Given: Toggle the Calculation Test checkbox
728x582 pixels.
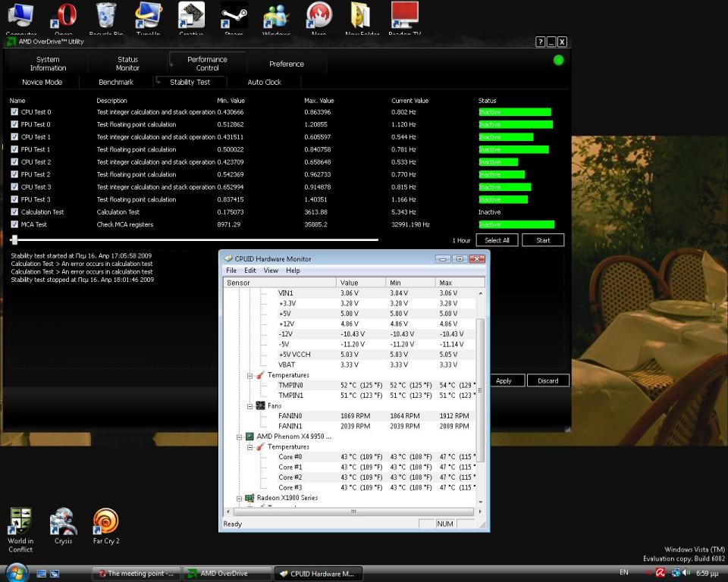Looking at the screenshot, I should 14,212.
